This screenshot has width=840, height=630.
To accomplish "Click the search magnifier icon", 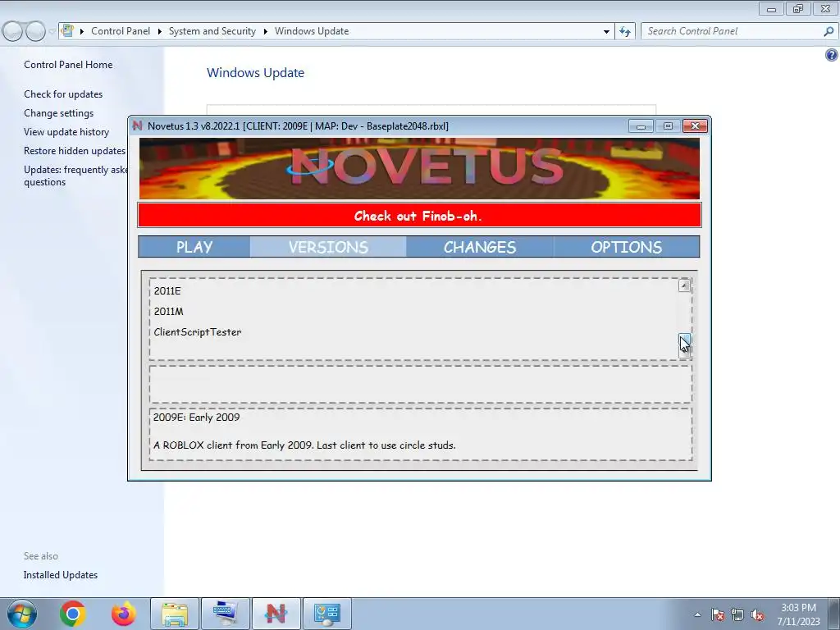I will tap(829, 31).
